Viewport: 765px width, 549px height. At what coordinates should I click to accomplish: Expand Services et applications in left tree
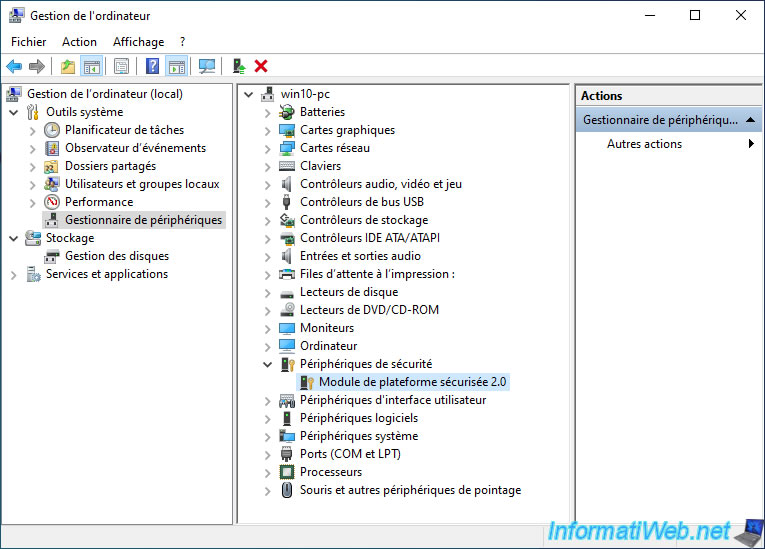pyautogui.click(x=13, y=274)
